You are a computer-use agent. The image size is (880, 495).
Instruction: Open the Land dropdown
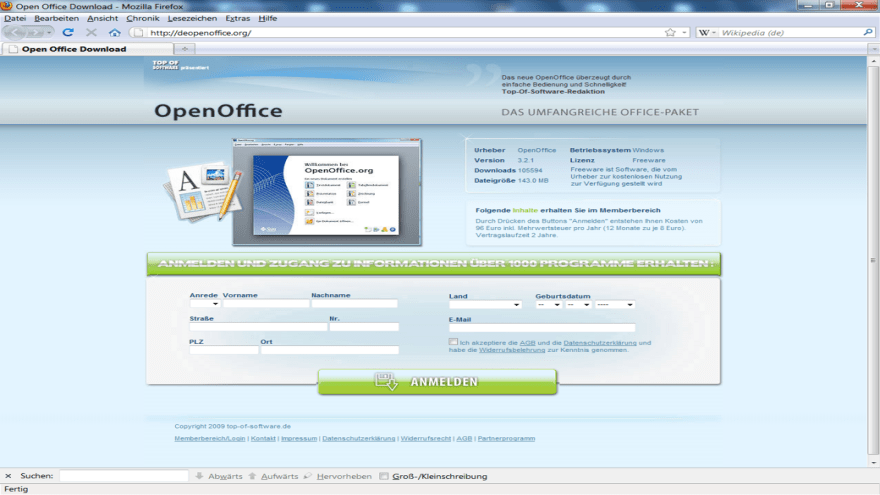coord(485,305)
